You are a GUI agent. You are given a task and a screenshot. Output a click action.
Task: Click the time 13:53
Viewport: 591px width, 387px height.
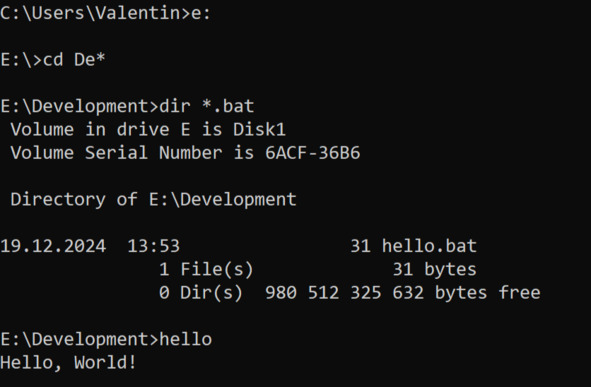(x=154, y=246)
